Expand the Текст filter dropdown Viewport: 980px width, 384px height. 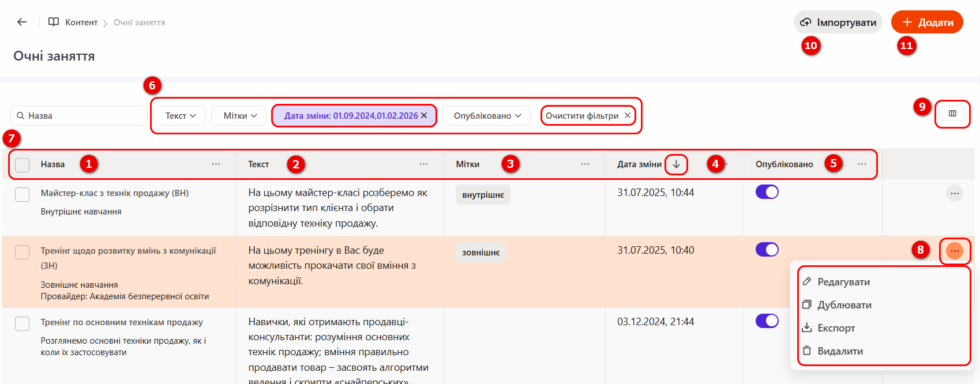pyautogui.click(x=180, y=116)
